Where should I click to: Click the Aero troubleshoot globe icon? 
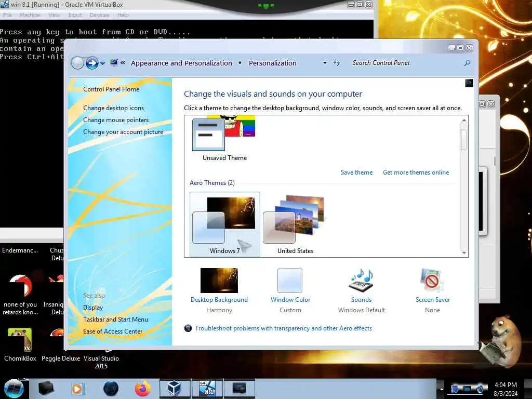(x=188, y=328)
